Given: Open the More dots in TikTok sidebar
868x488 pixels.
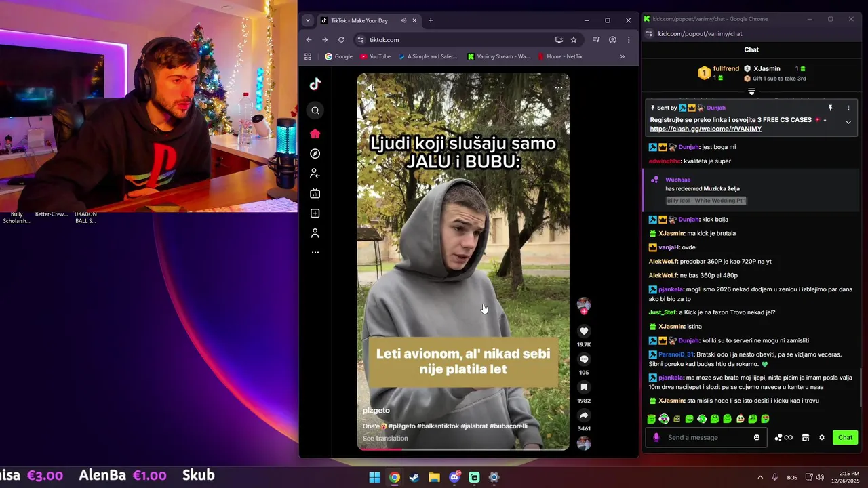Looking at the screenshot, I should click(x=315, y=252).
